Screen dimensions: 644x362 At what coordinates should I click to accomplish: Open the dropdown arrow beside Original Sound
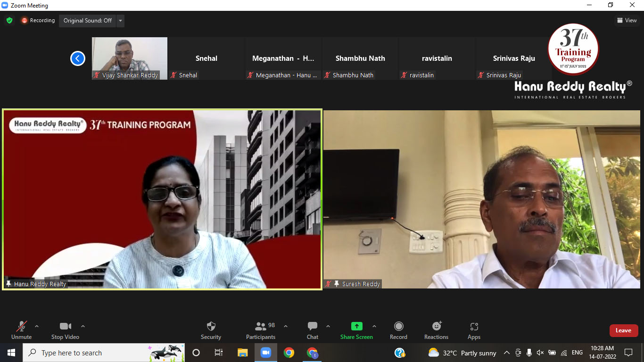(x=120, y=21)
